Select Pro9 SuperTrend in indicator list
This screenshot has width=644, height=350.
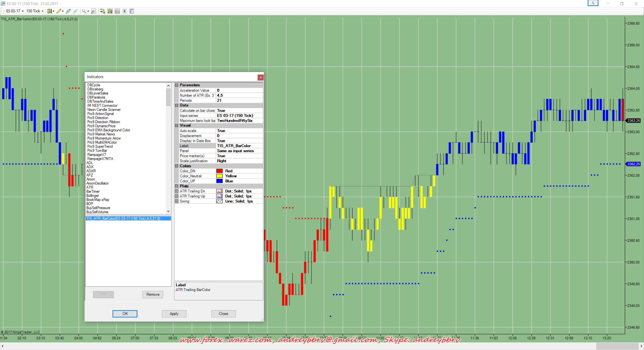point(100,147)
